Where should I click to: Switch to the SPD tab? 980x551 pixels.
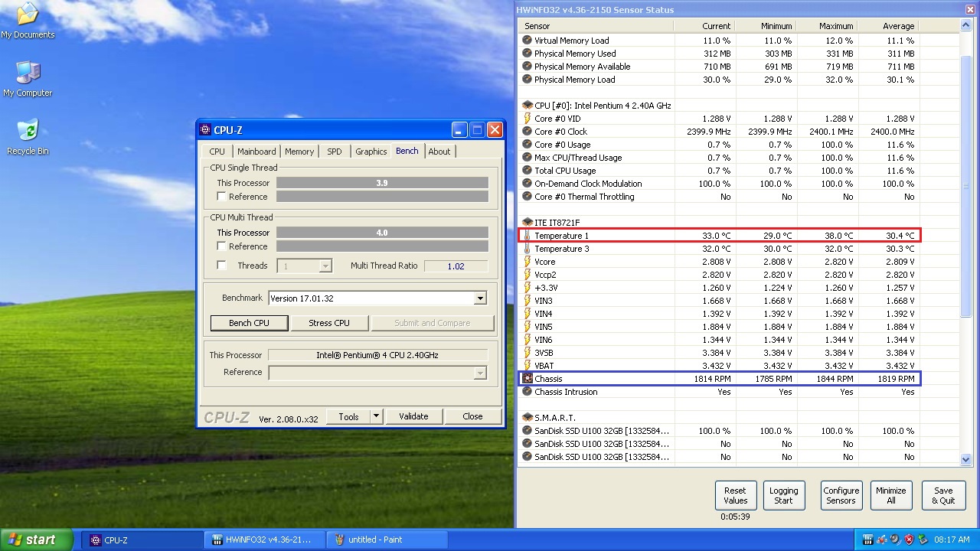coord(335,152)
